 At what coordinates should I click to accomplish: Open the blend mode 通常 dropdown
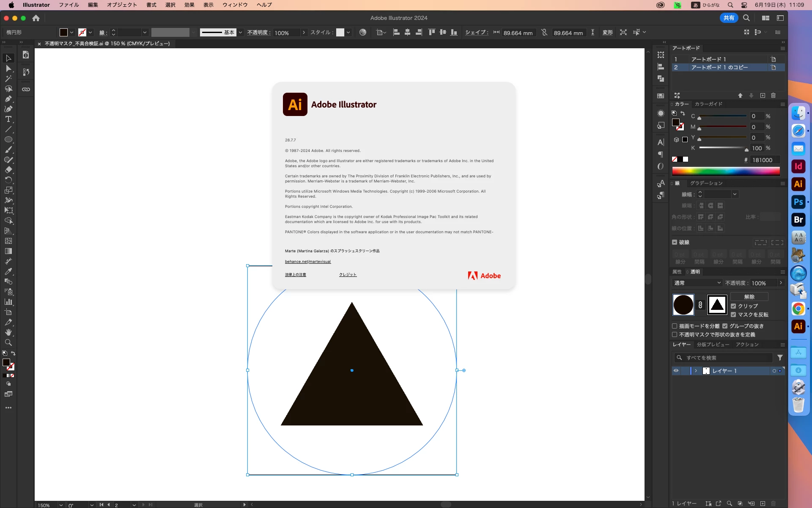697,283
